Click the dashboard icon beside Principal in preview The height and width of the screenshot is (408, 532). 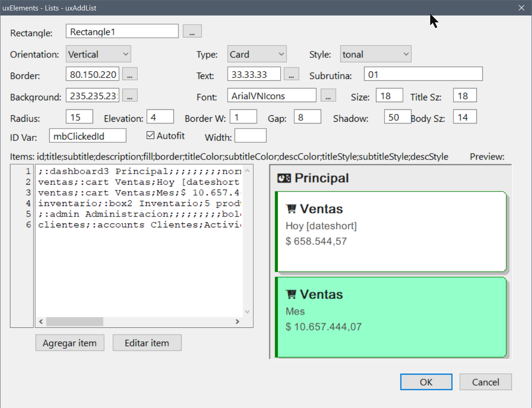point(284,178)
